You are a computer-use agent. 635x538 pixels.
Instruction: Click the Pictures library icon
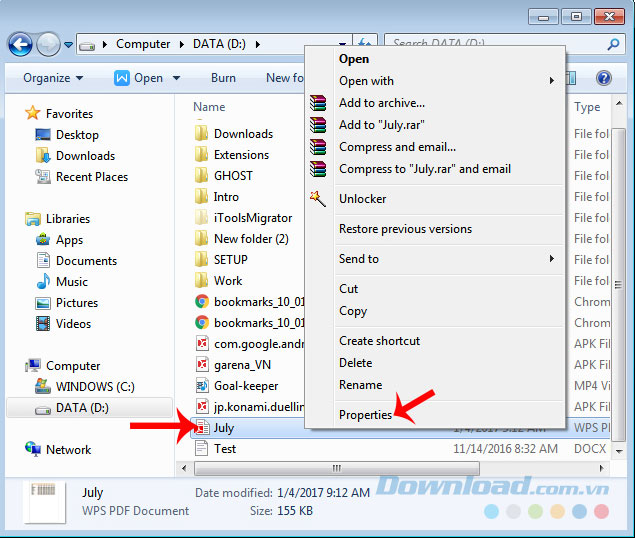coord(43,303)
